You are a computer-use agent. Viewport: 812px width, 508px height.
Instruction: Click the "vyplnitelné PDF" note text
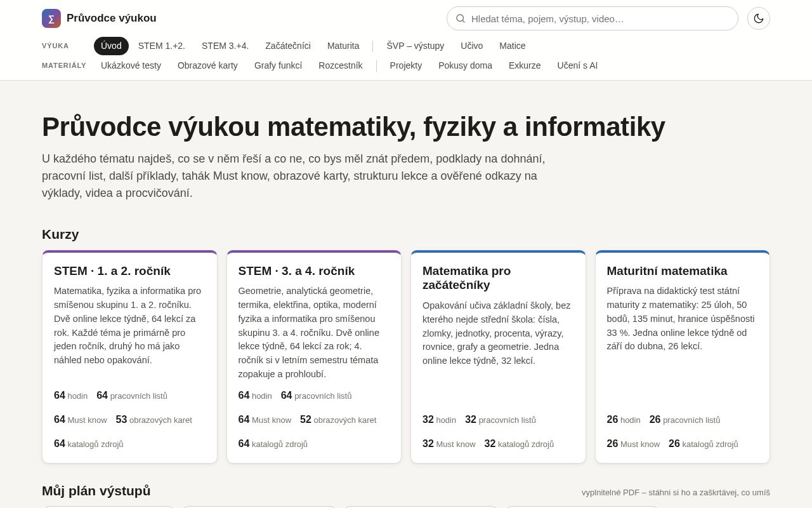click(676, 492)
